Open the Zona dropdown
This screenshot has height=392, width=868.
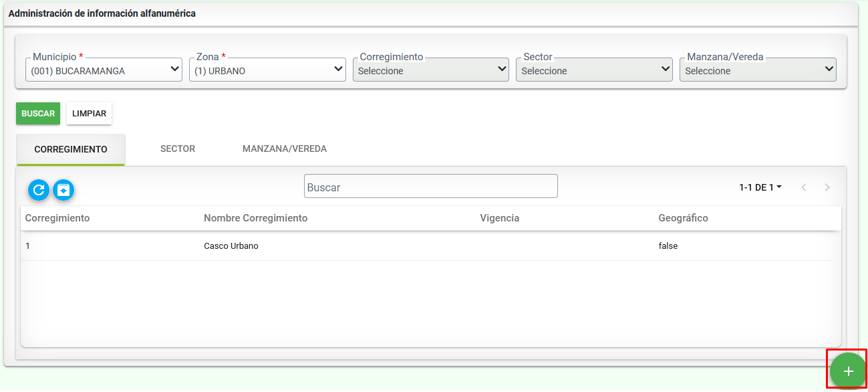(267, 70)
